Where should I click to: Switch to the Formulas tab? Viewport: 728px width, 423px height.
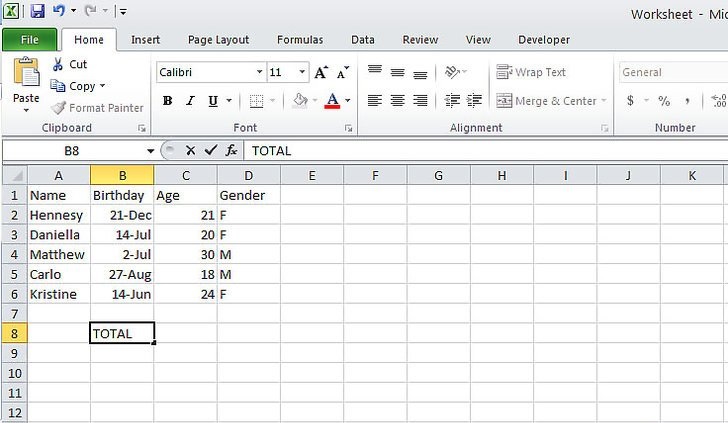click(300, 40)
